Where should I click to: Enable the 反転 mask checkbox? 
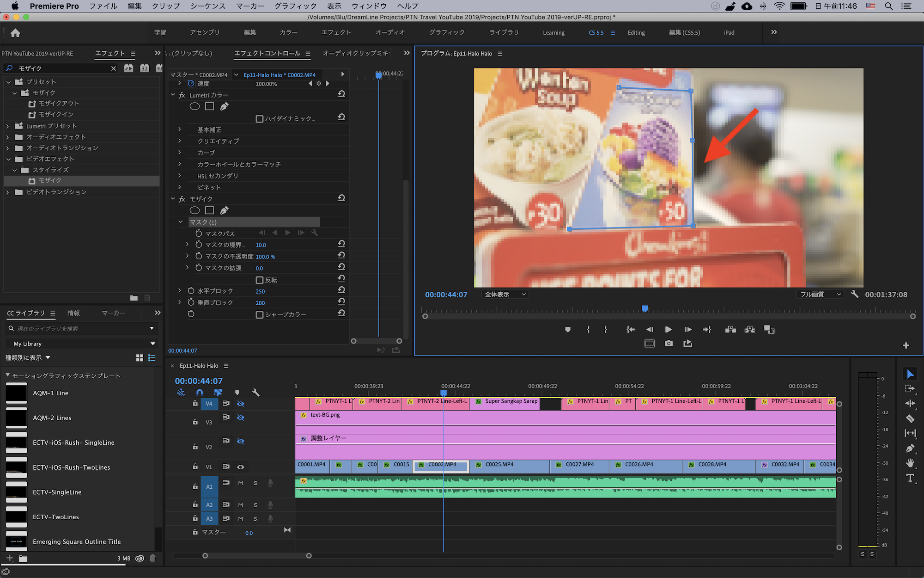260,280
